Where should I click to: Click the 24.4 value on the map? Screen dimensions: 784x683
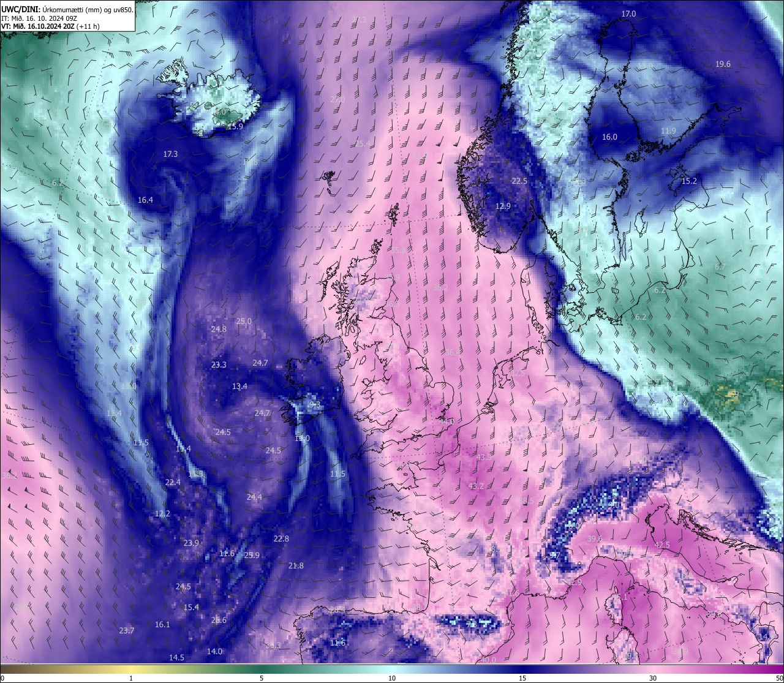(254, 497)
